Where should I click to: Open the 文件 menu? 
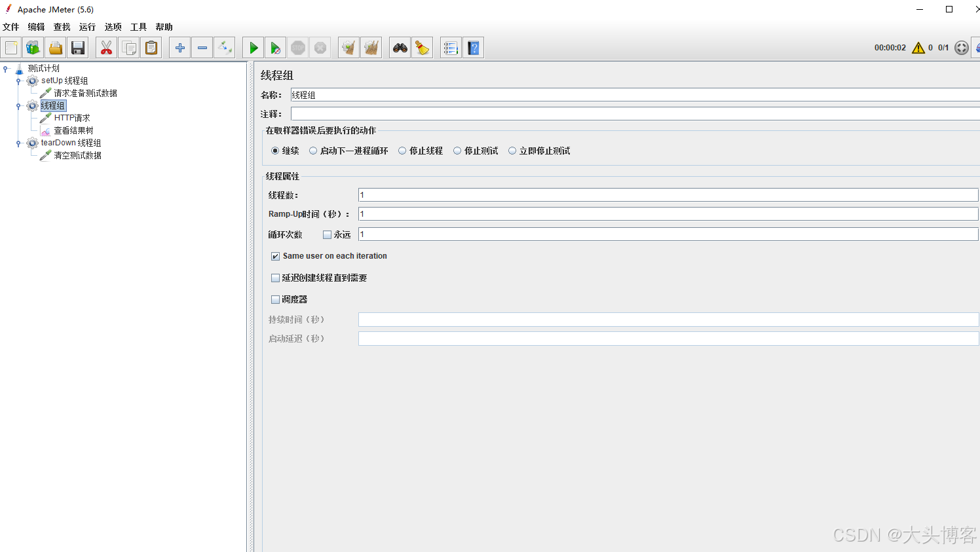(x=11, y=27)
